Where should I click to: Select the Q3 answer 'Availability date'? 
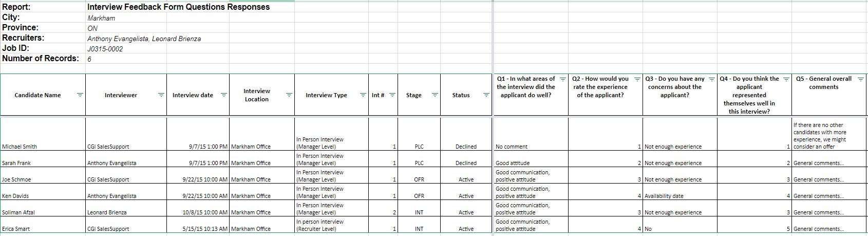[x=680, y=192]
